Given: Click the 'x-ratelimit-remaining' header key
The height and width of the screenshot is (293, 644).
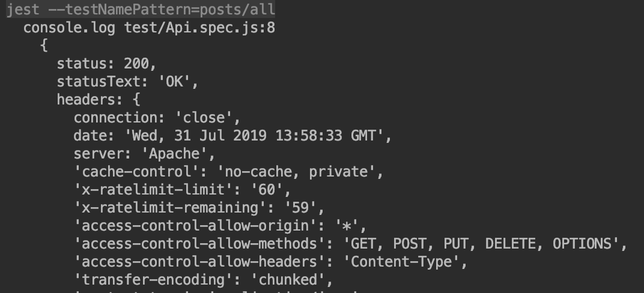Looking at the screenshot, I should tap(171, 208).
